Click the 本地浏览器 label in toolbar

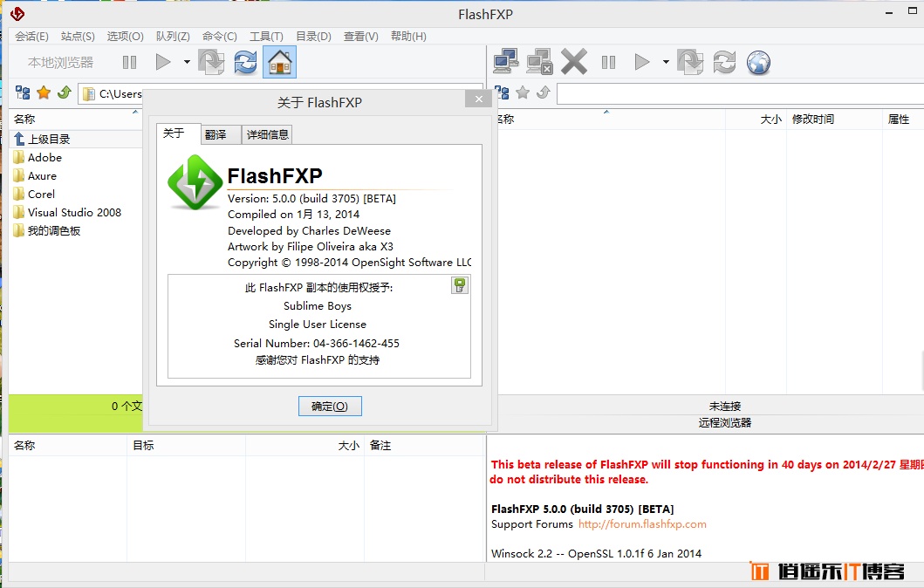(x=61, y=63)
